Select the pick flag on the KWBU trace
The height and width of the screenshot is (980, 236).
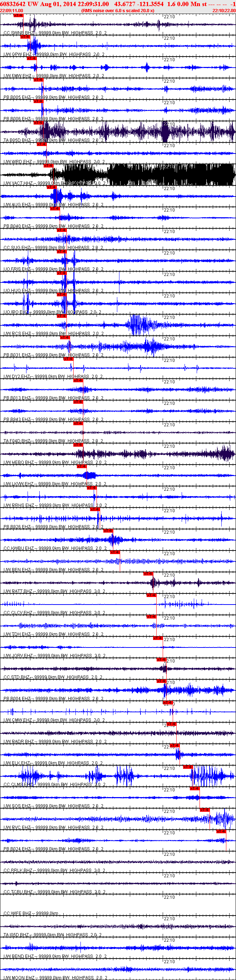tap(108, 531)
